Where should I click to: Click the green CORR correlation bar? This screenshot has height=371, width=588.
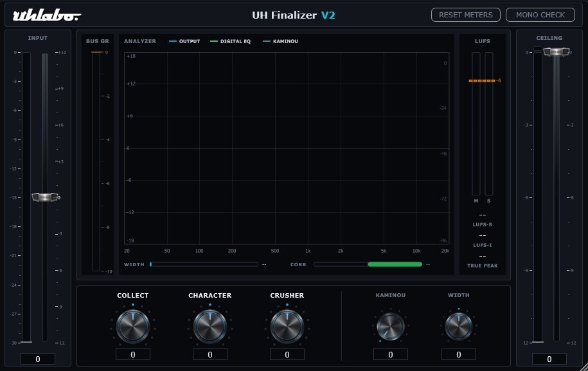(x=395, y=264)
